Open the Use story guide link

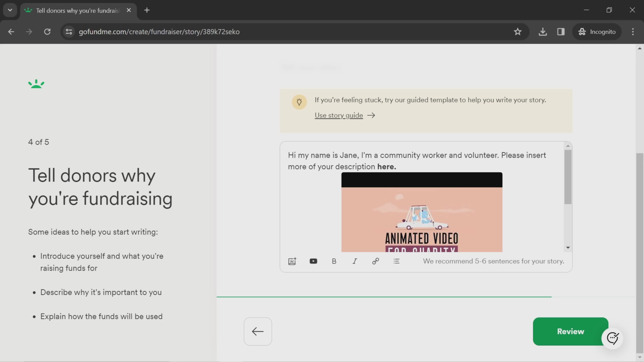click(339, 115)
